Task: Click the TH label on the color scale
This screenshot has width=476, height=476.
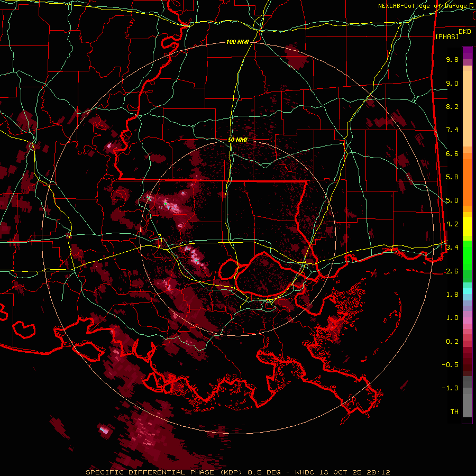Action: (x=454, y=412)
